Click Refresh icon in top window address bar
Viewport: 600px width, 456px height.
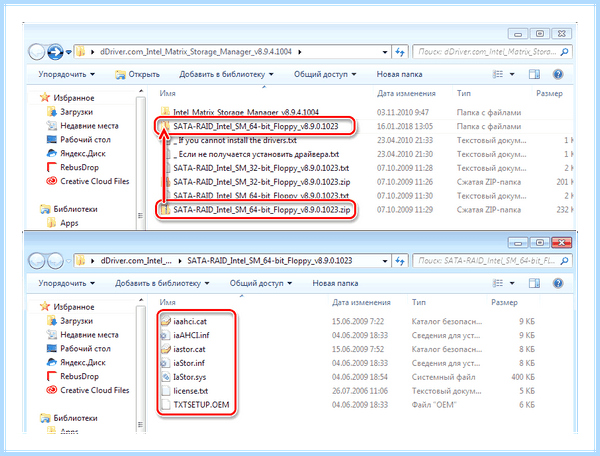(400, 52)
